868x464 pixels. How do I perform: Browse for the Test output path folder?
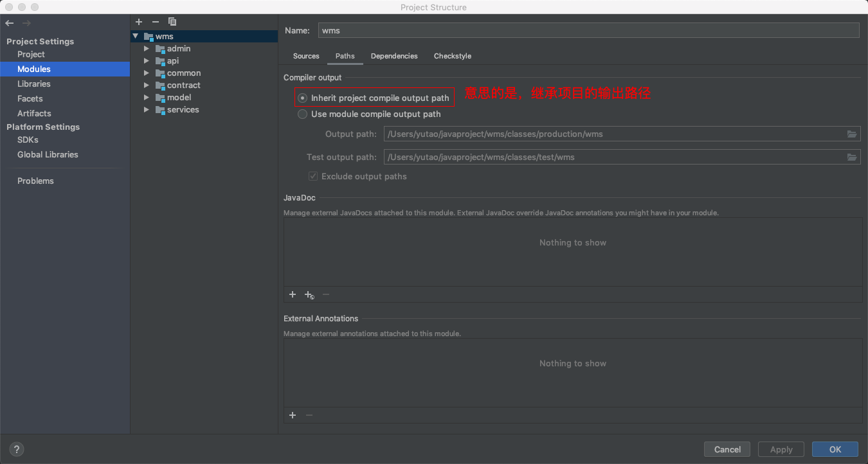click(852, 157)
